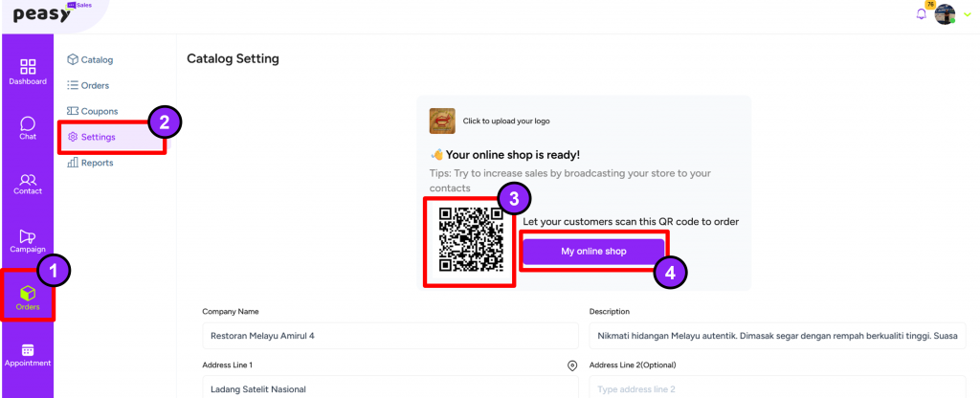Click the Sales badge beside the logo
The height and width of the screenshot is (398, 980).
[x=80, y=5]
